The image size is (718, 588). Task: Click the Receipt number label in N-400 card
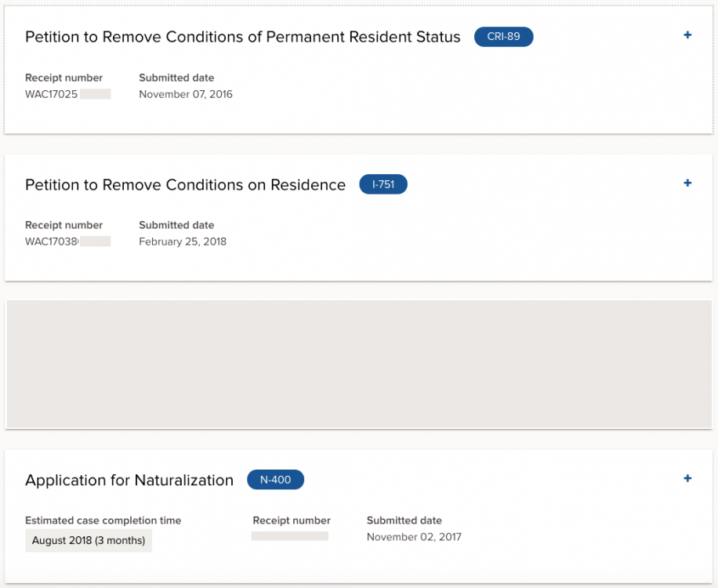point(292,521)
